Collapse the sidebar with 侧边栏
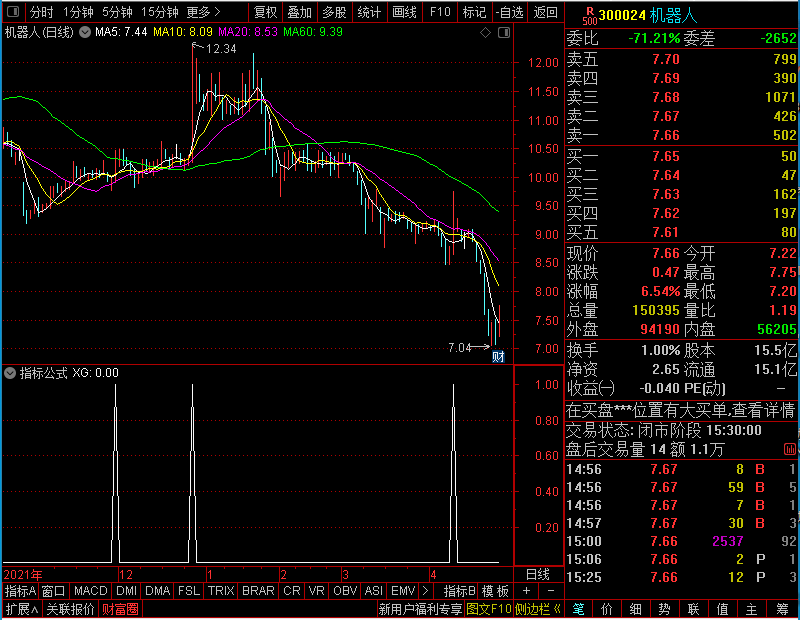The image size is (800, 620). (538, 609)
